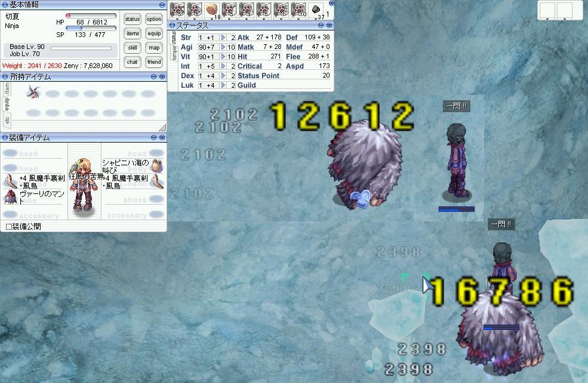Click the Status Point value 20
588x383 pixels.
(326, 75)
